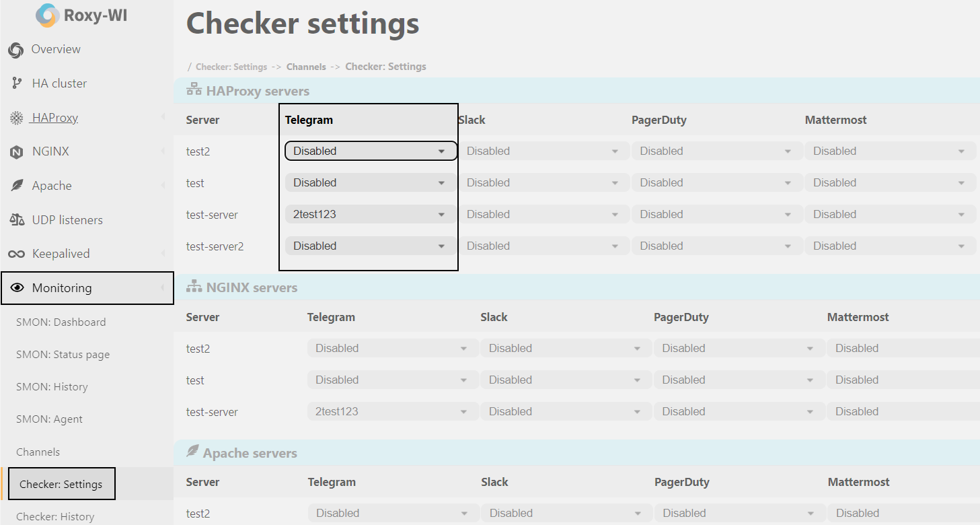Click the NGINX hexagon icon
The height and width of the screenshot is (525, 980).
click(16, 152)
